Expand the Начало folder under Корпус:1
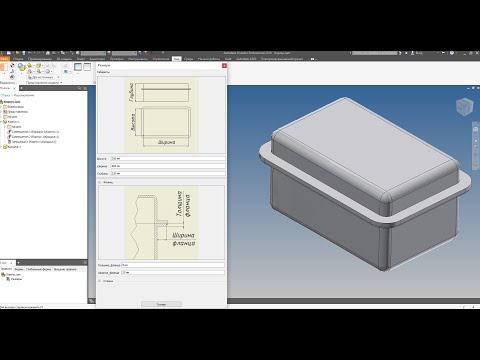480x360 pixels. [x=5, y=127]
